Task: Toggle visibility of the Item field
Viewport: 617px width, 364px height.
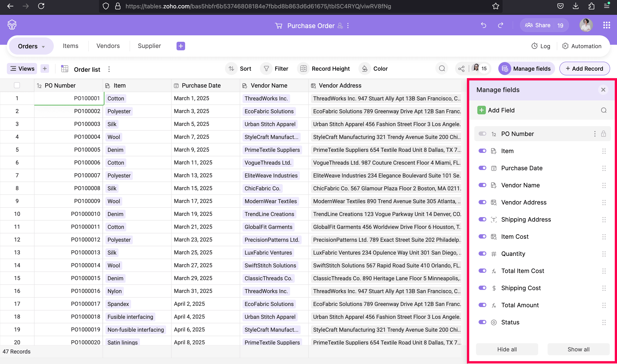Action: [482, 151]
